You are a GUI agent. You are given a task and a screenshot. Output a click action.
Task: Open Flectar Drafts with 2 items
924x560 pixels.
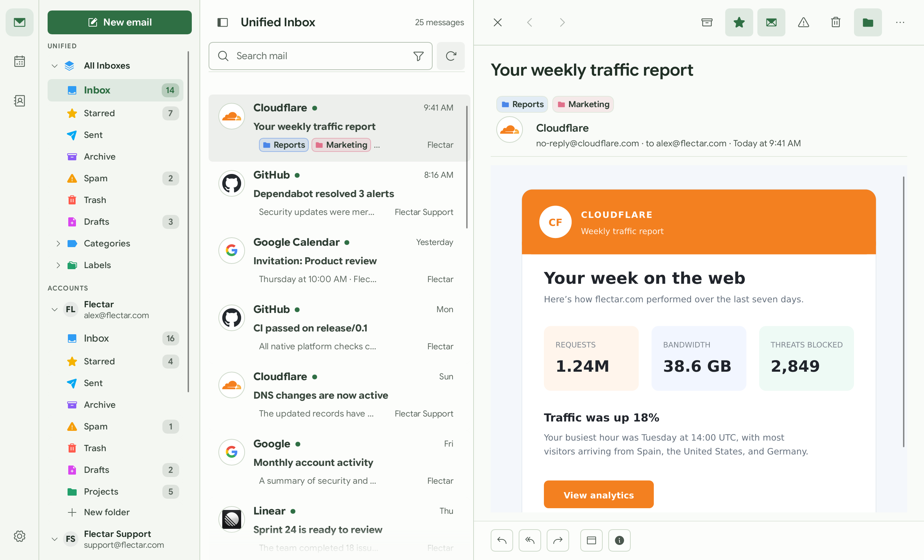115,470
